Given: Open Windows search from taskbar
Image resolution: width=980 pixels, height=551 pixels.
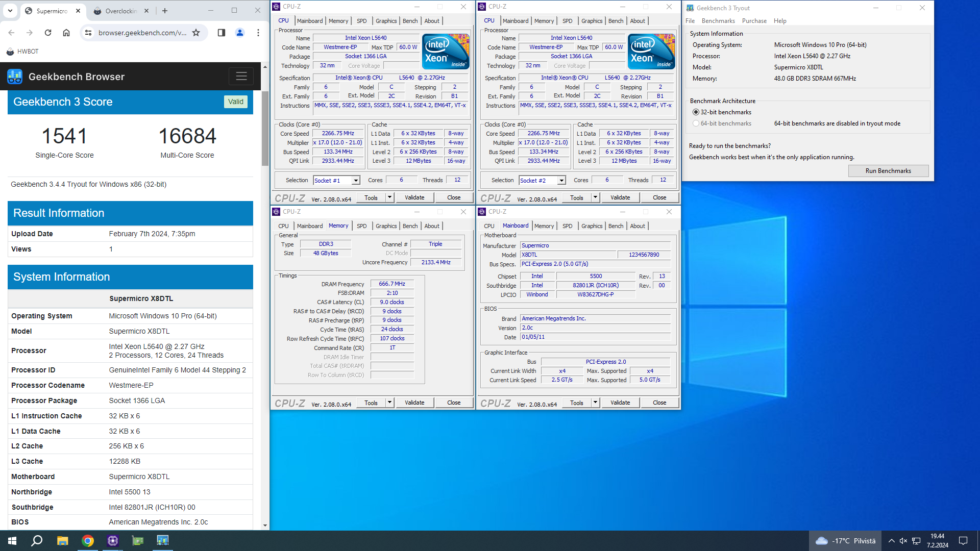Looking at the screenshot, I should click(37, 541).
